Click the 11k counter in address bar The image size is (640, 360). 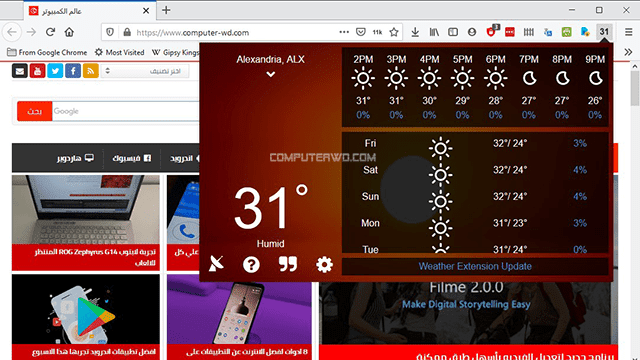377,32
